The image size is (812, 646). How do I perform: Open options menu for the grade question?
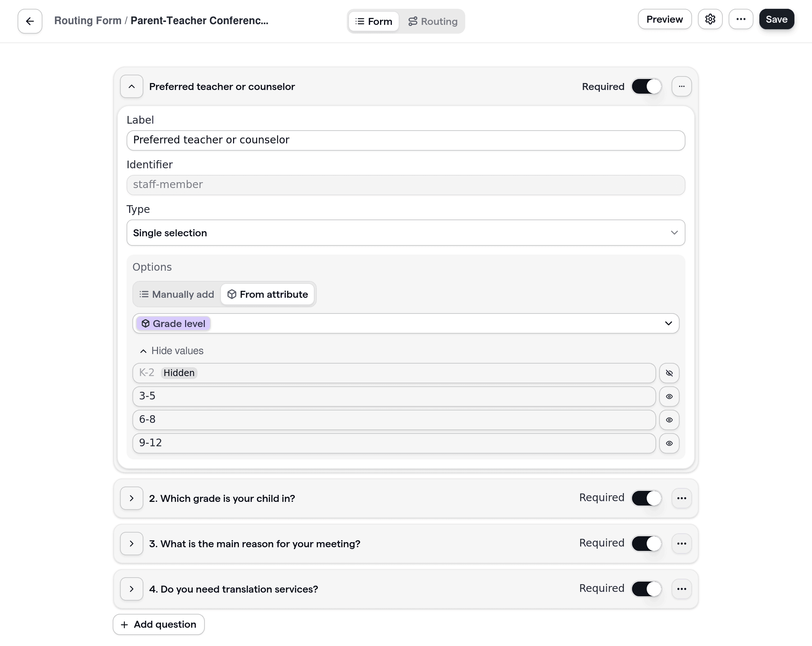point(681,498)
